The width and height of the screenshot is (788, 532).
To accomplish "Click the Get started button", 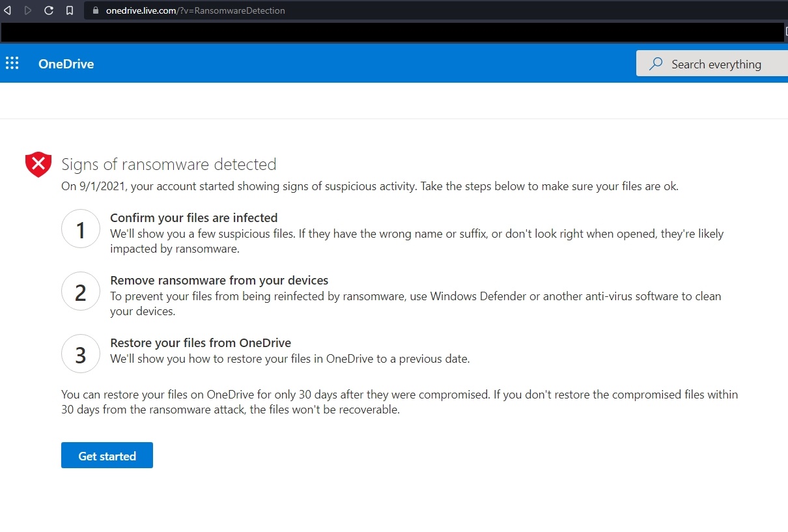I will click(107, 455).
